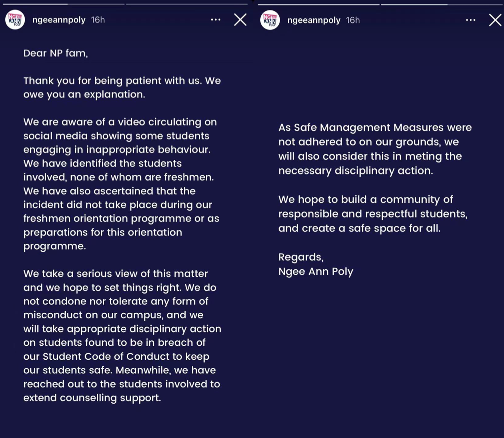Tap the "We are aware of a video" paragraph
This screenshot has height=438, width=504.
coord(121,184)
